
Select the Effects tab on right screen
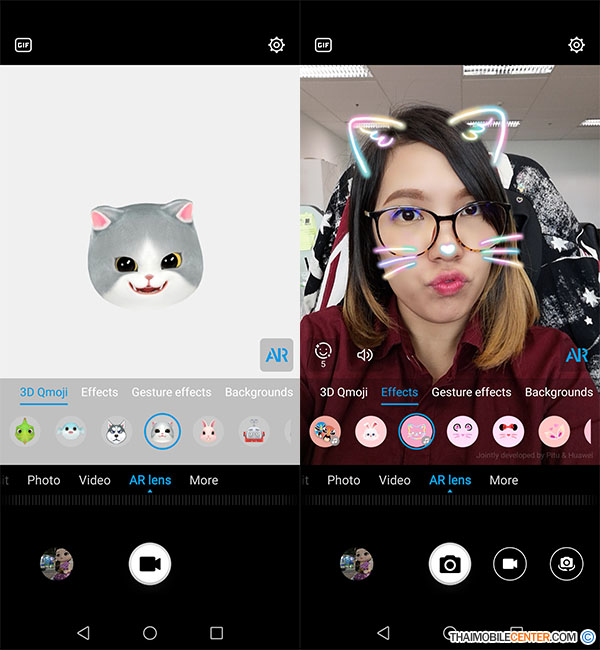tap(399, 392)
